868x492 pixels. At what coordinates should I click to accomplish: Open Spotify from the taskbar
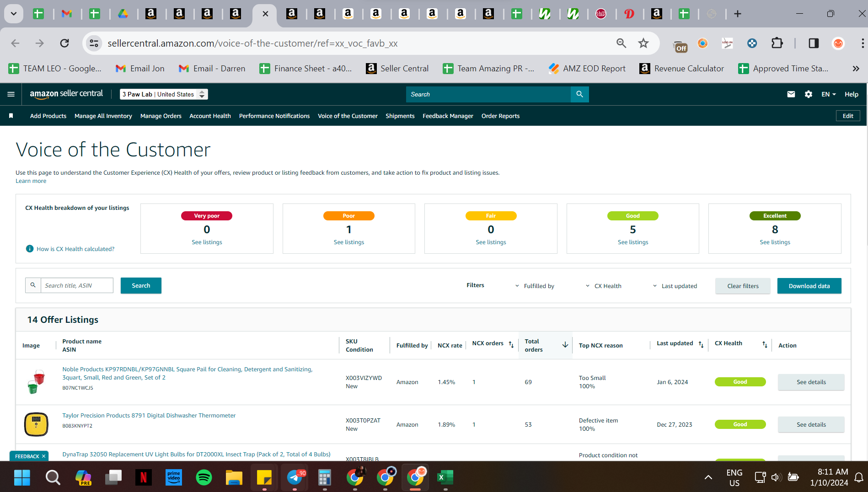tap(204, 477)
